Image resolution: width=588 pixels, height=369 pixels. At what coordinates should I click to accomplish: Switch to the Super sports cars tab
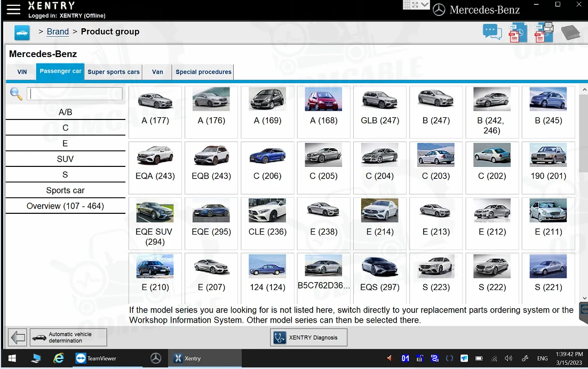pyautogui.click(x=114, y=72)
